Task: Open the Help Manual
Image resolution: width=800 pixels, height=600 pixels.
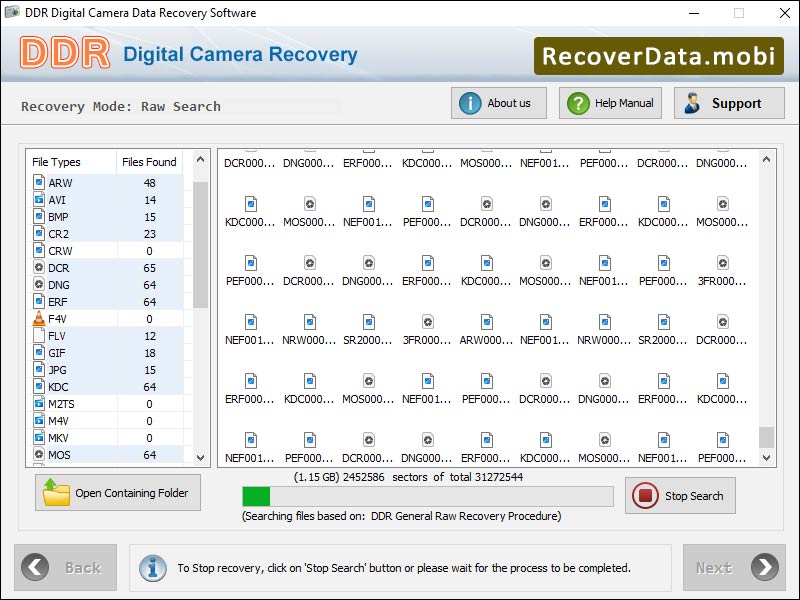Action: (x=610, y=103)
